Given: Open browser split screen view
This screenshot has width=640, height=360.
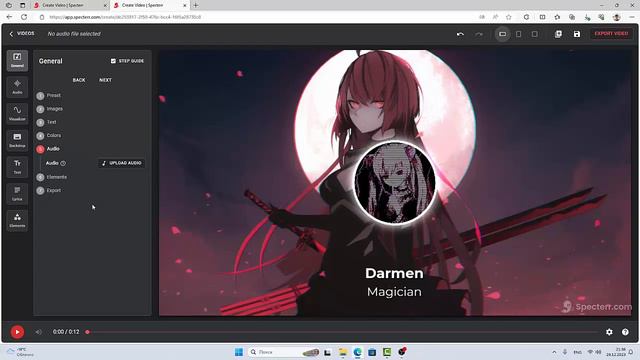Looking at the screenshot, I should click(542, 17).
